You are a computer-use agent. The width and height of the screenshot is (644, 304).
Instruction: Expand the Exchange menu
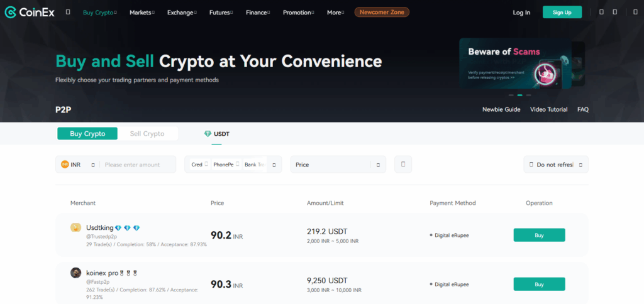[182, 13]
